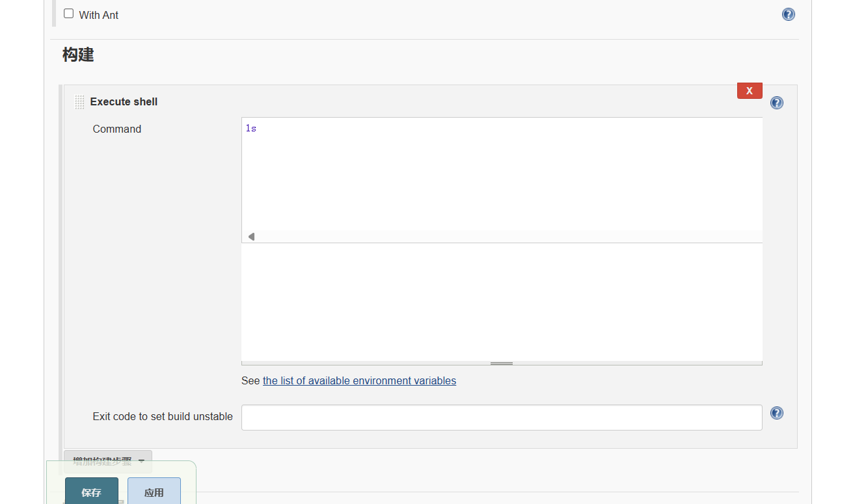Save the job with 保存

click(x=92, y=492)
